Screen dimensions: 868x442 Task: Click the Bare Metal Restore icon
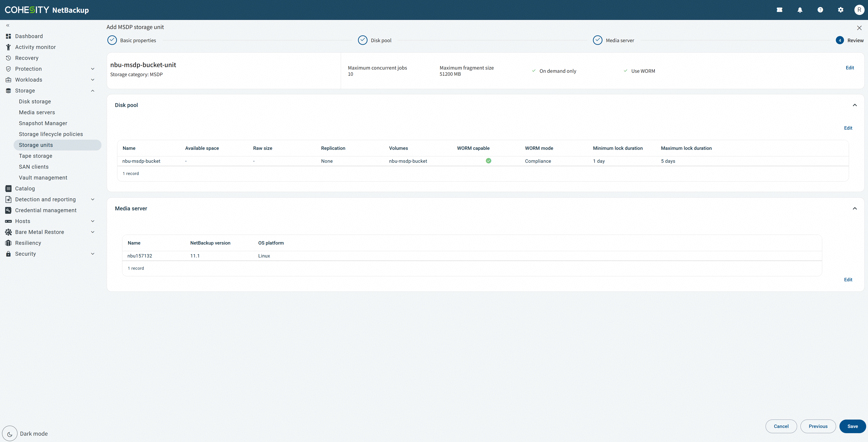pos(8,232)
